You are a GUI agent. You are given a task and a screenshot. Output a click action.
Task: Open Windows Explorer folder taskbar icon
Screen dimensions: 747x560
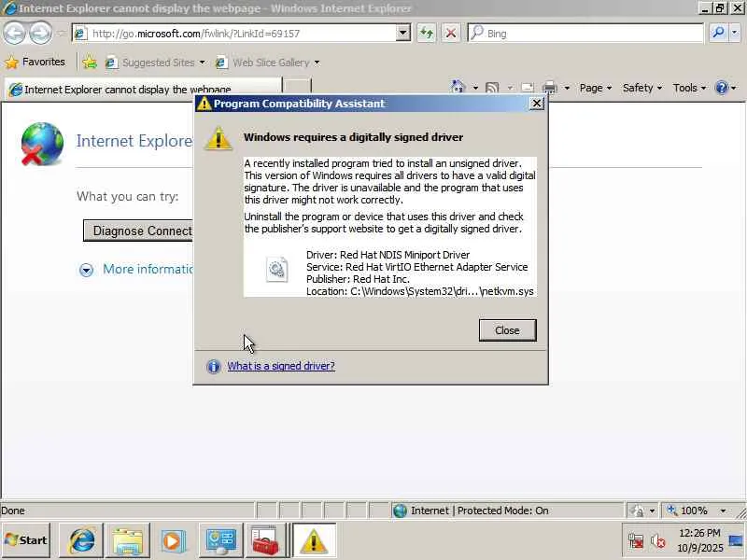point(127,540)
